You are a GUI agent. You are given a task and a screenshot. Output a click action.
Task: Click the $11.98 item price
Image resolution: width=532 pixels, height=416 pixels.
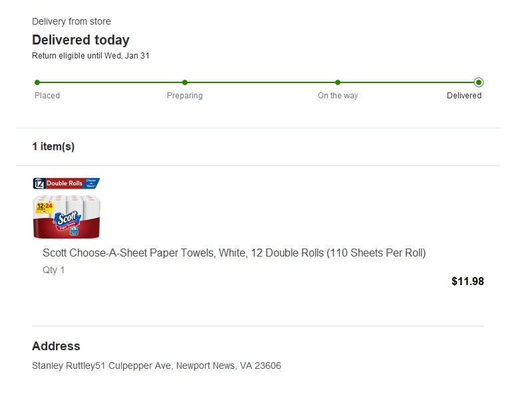tap(467, 281)
